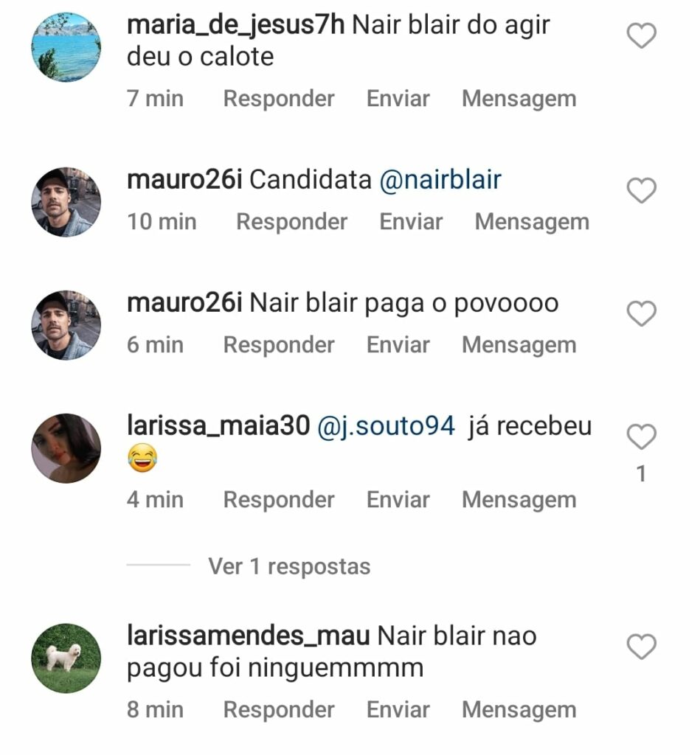
Task: Click Mensagem under "Nair blair paga o povoooo"
Action: point(519,345)
